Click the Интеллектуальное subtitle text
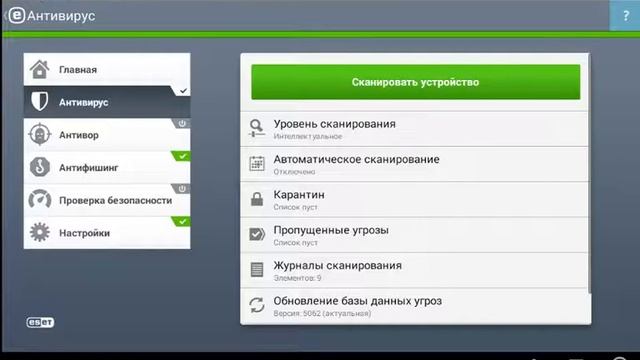This screenshot has width=640, height=360. click(308, 136)
